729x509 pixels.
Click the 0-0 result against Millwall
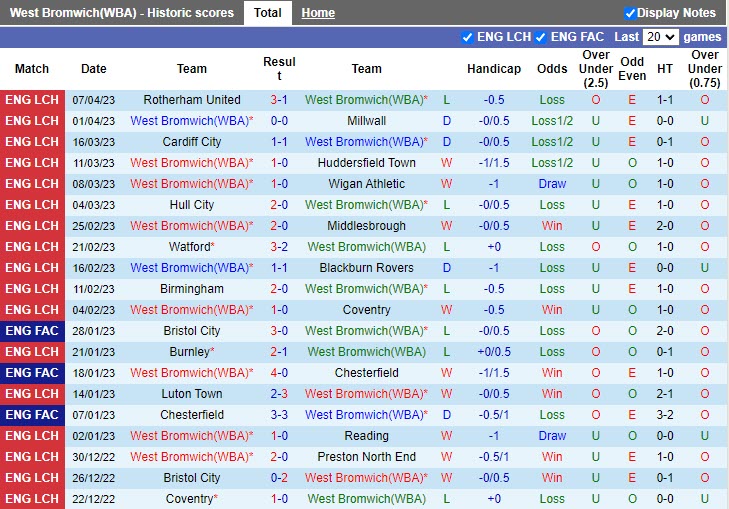tap(279, 121)
